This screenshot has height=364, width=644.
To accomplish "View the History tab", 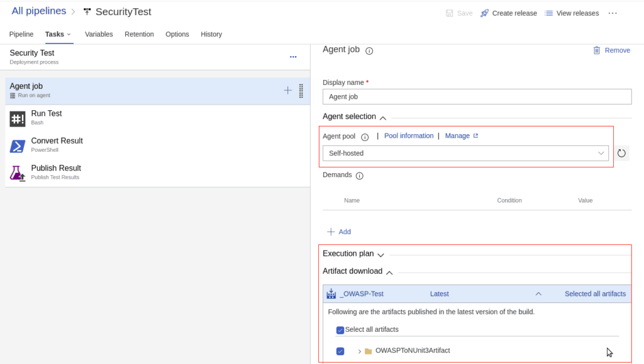I will point(211,34).
